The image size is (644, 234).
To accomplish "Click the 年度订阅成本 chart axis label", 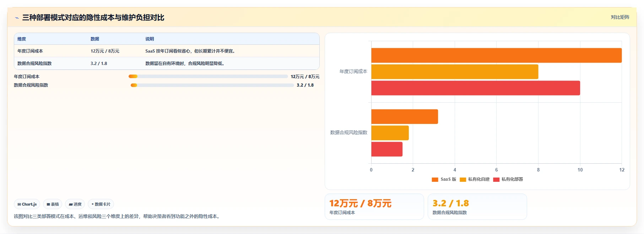I will [x=353, y=71].
